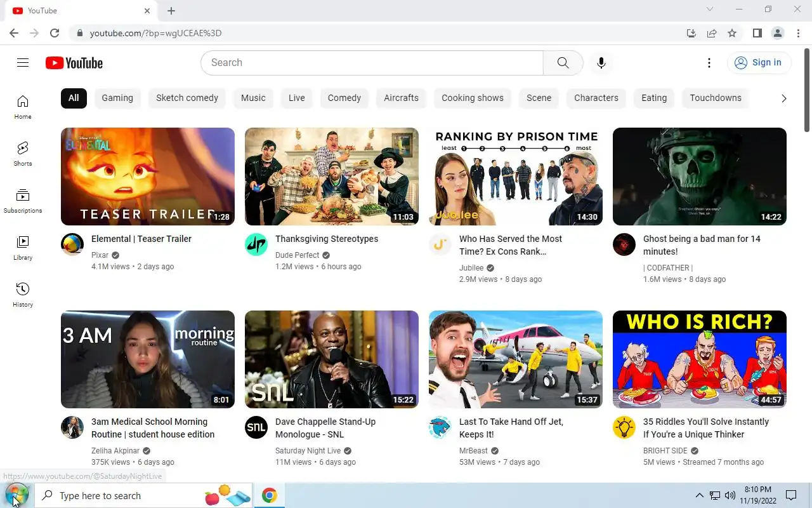Select the Characters filter chip
Image resolution: width=812 pixels, height=508 pixels.
coord(596,98)
